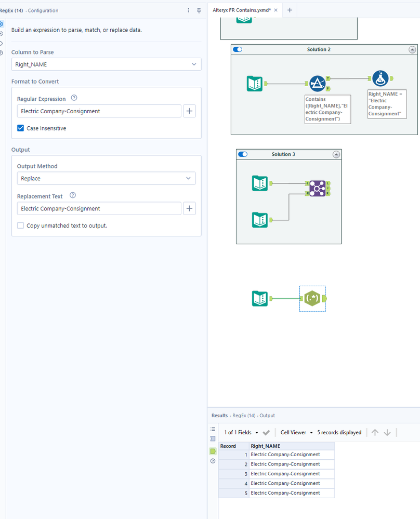Select the Right_NAME cell in record 4
420x519 pixels.
pos(292,484)
